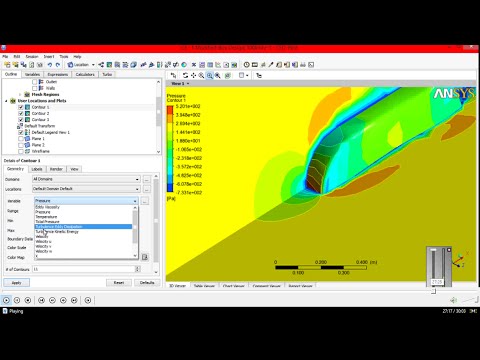
Task: Click the load results icon at the toolbar start
Action: tap(7, 65)
